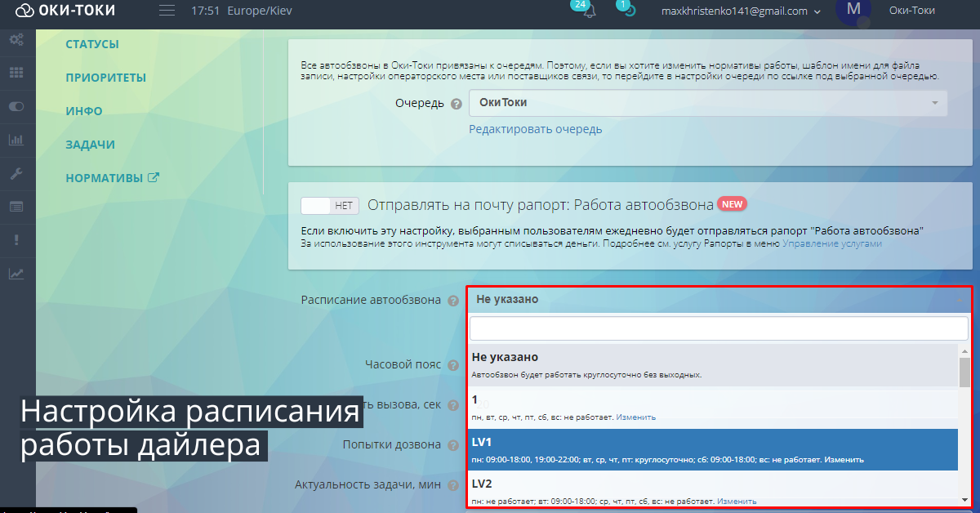Open the gears settings icon in sidebar
The height and width of the screenshot is (513, 980).
16,39
